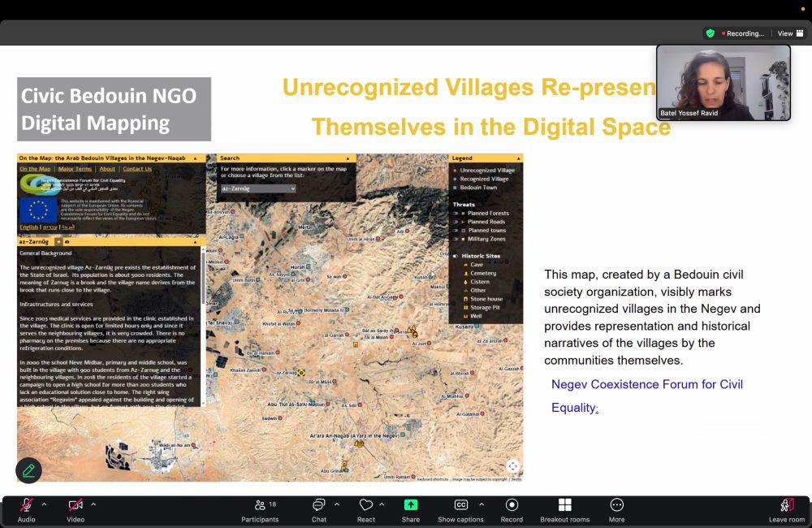Screen dimensions: 812x528
Task: Click the green Share screen icon
Action: pos(411,504)
